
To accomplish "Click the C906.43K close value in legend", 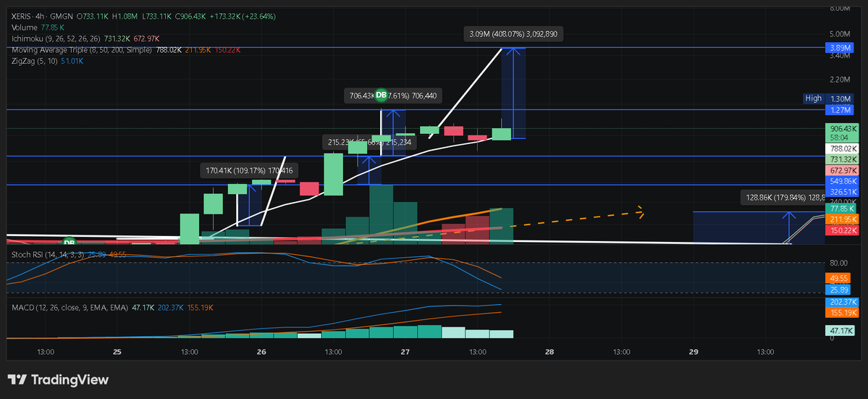I will [190, 17].
